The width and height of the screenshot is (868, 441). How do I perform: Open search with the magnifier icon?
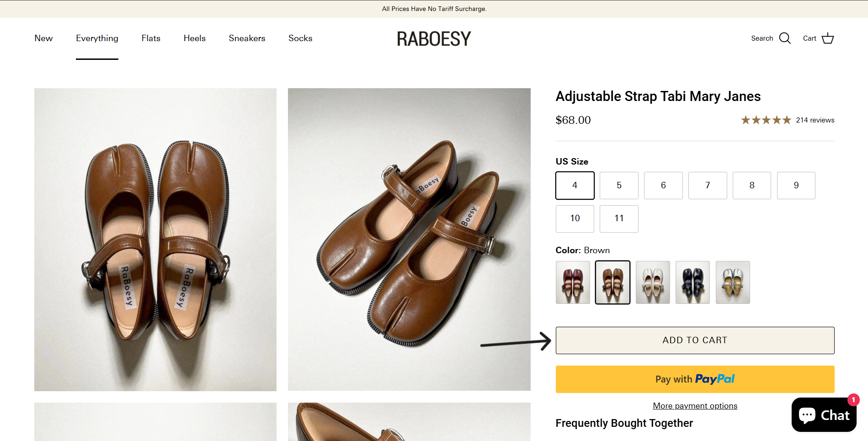pos(784,38)
